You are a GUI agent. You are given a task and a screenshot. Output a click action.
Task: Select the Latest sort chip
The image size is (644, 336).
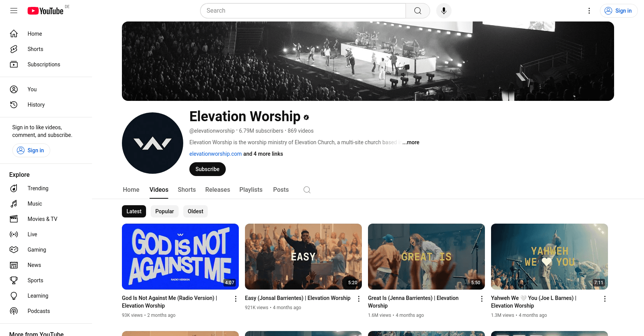(x=134, y=211)
